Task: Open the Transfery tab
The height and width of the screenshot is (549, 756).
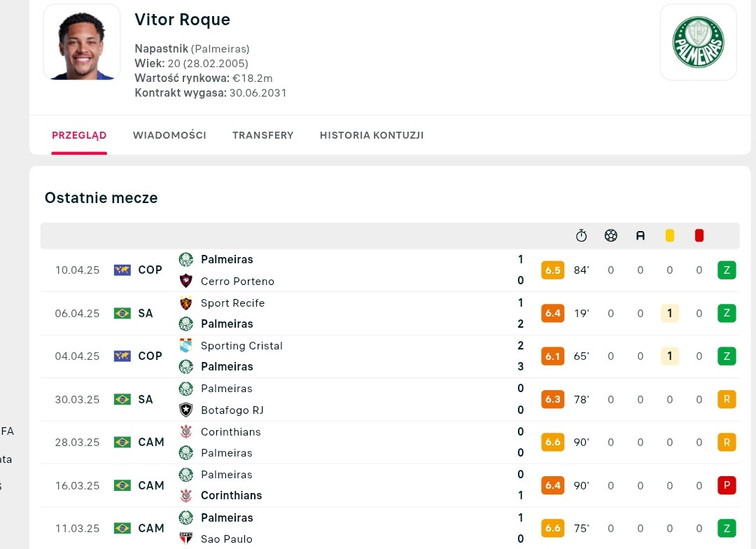Action: [262, 135]
